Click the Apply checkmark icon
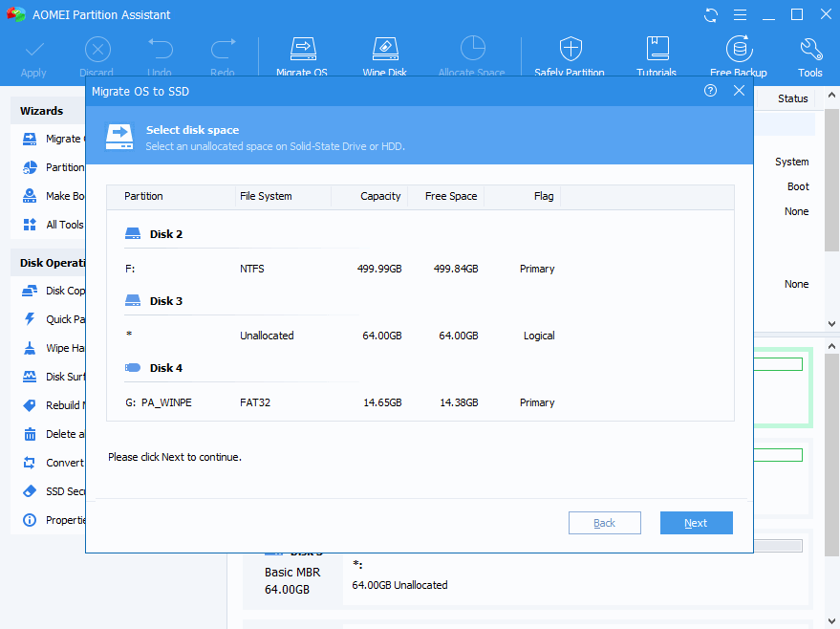The width and height of the screenshot is (840, 629). [x=33, y=51]
